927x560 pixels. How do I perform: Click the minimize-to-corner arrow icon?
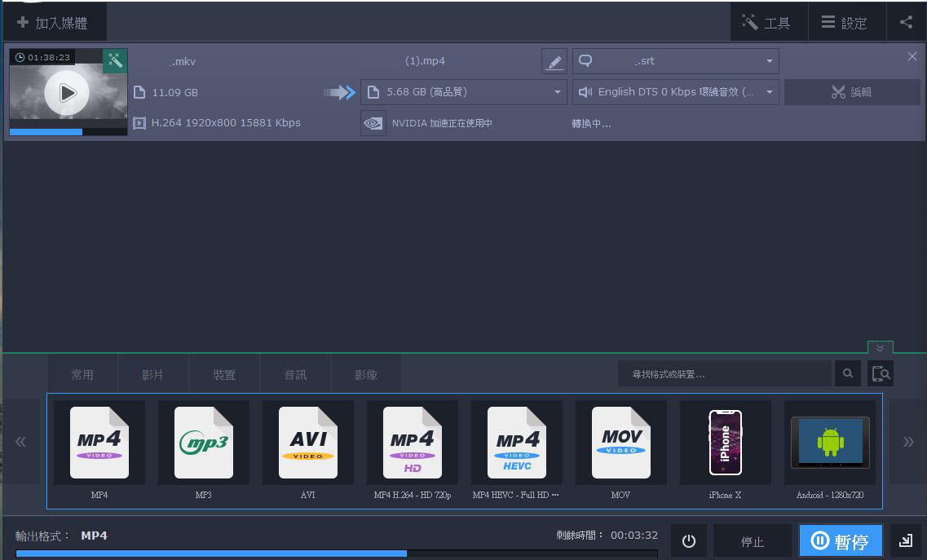click(906, 540)
